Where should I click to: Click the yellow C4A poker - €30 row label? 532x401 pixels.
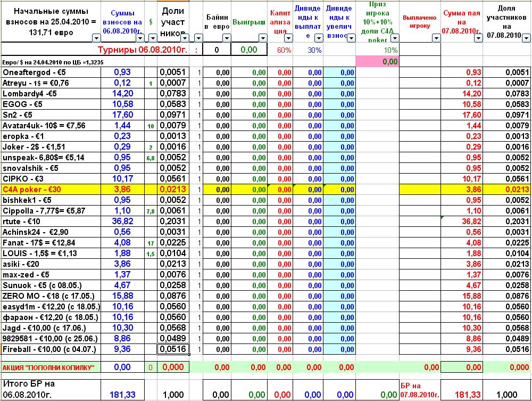(x=51, y=190)
